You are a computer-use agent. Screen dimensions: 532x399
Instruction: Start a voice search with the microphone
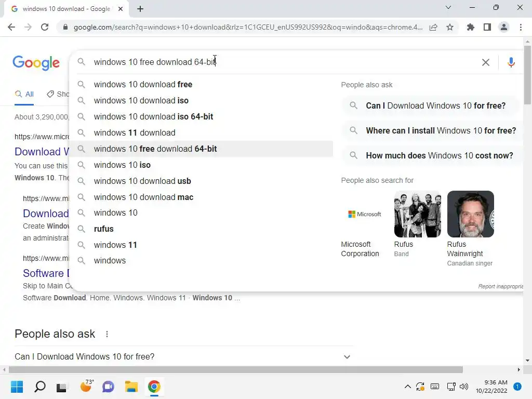(511, 62)
